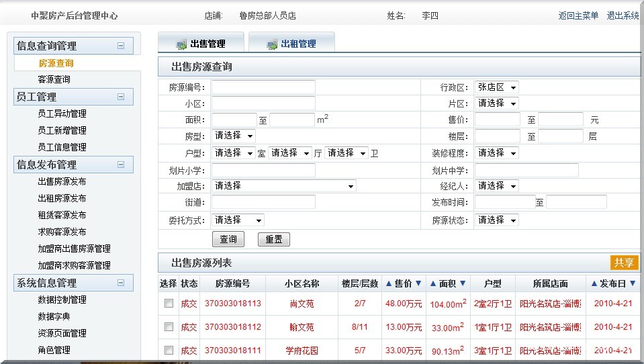Tick the checkbox for 学府花园 row
The image size is (644, 364).
point(169,351)
